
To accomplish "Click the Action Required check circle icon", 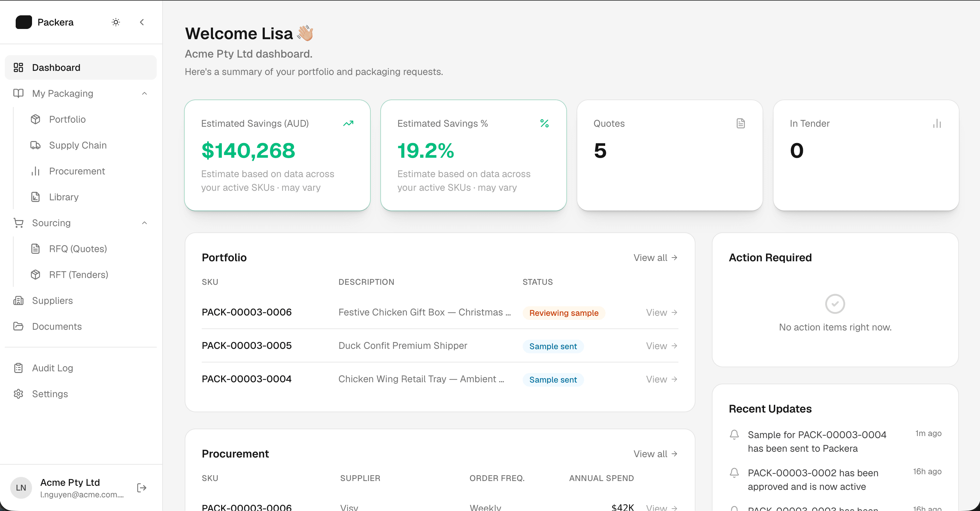I will (835, 304).
